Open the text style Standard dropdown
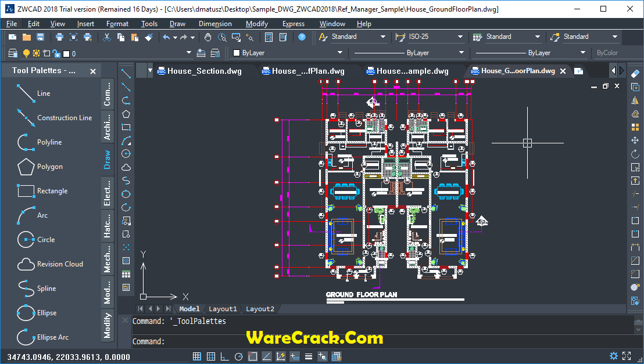 coord(359,37)
